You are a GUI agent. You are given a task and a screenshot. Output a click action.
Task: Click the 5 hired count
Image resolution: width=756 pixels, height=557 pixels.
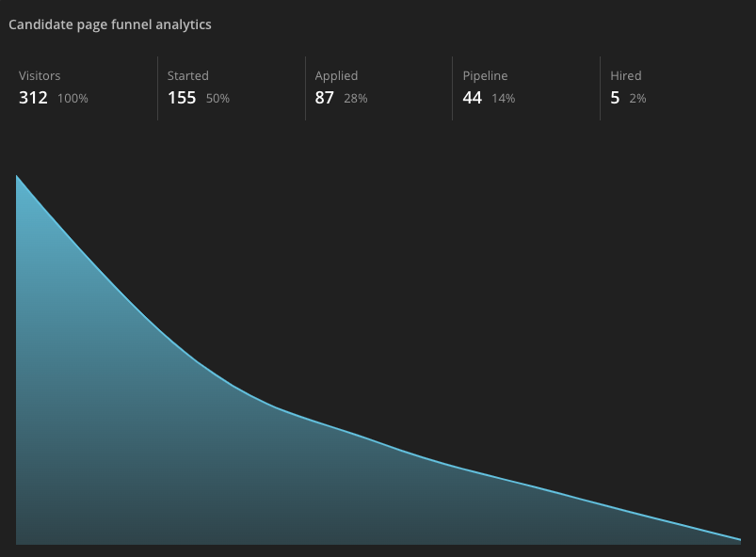(615, 98)
